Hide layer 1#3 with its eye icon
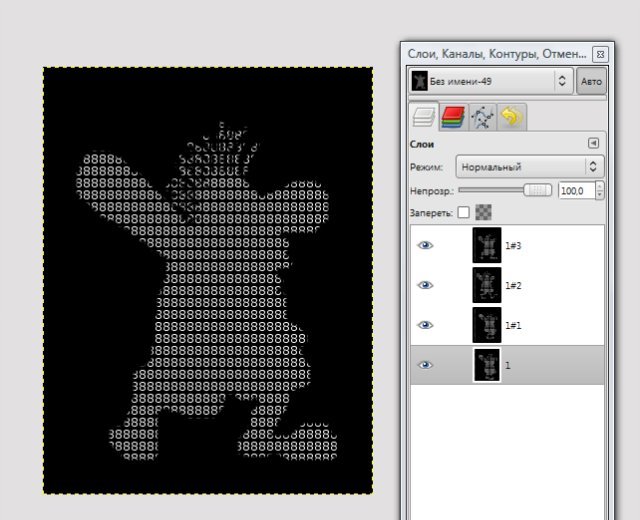 (425, 245)
